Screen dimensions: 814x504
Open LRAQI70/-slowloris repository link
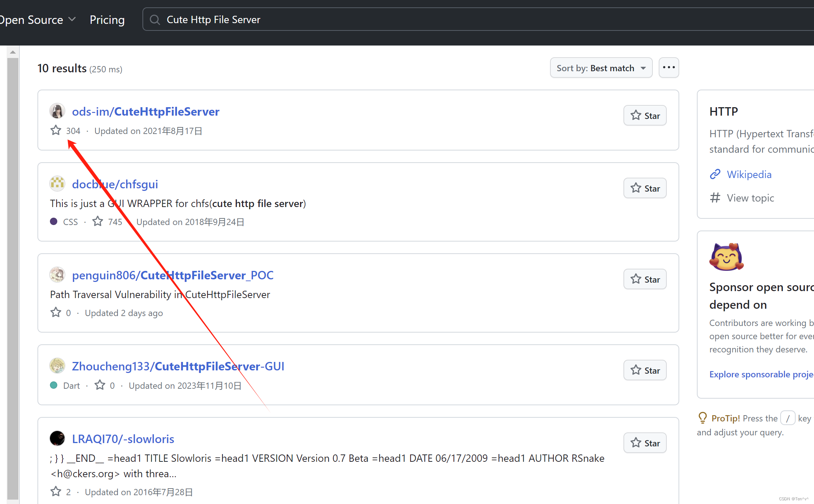click(x=123, y=439)
